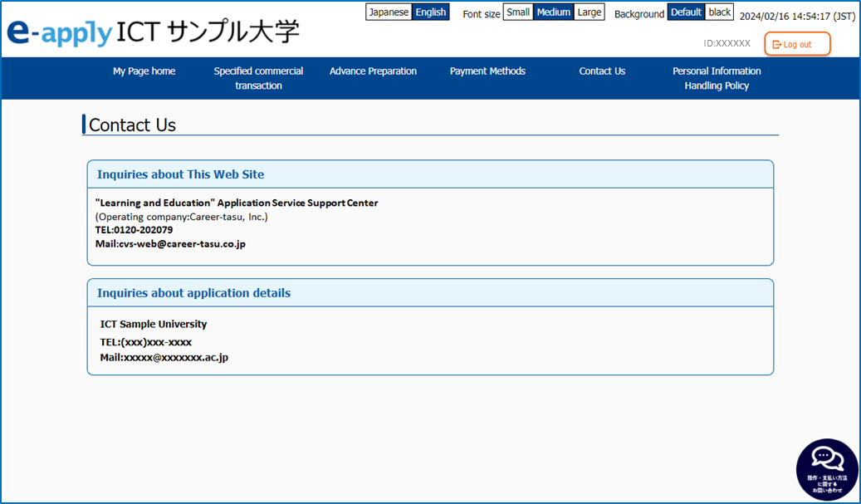Click the date and time display
The width and height of the screenshot is (861, 504).
(x=797, y=17)
